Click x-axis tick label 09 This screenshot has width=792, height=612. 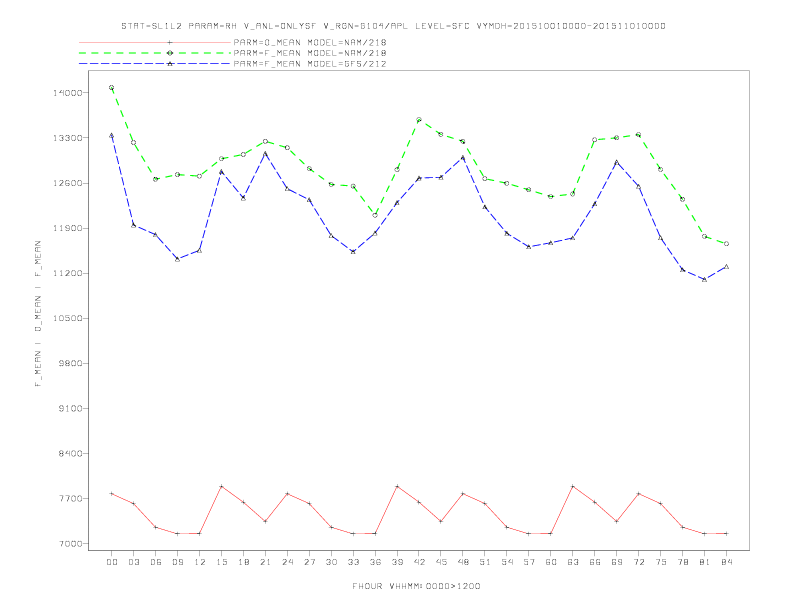tap(178, 562)
